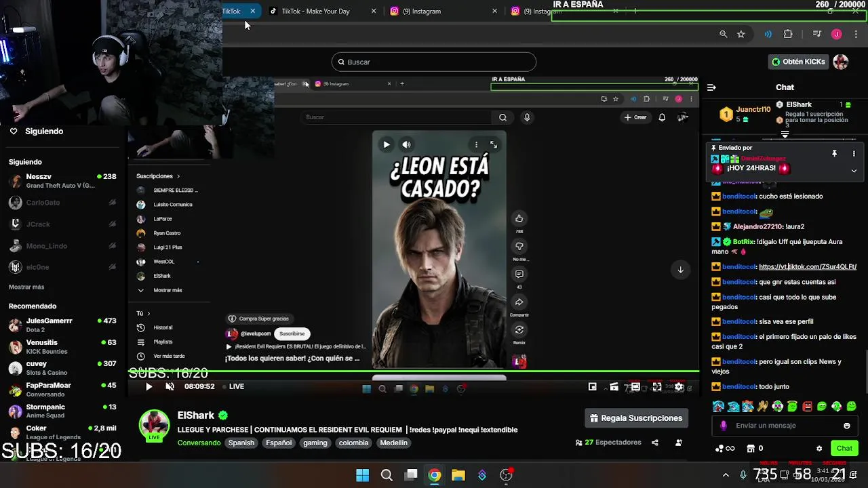This screenshot has width=868, height=488.
Task: Open Chrome menu three dots
Action: point(856,34)
